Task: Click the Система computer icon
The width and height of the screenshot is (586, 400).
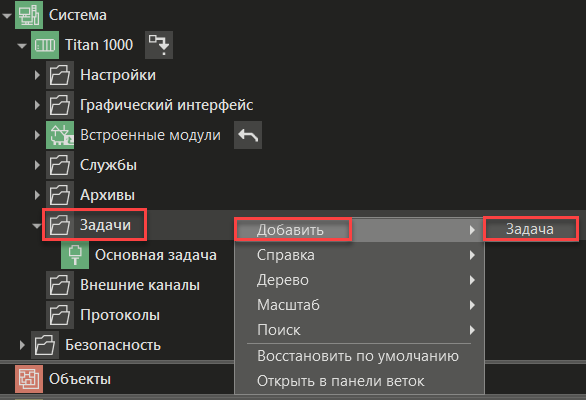Action: pyautogui.click(x=29, y=15)
